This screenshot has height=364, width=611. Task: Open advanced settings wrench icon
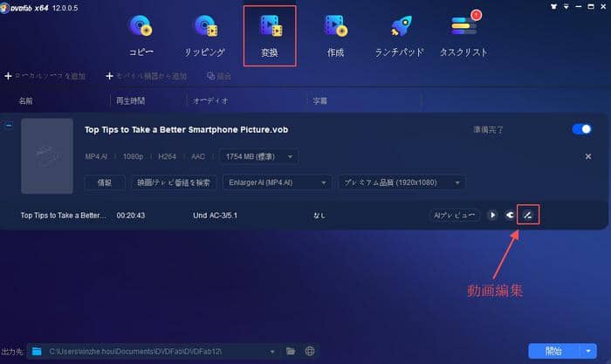[x=510, y=215]
